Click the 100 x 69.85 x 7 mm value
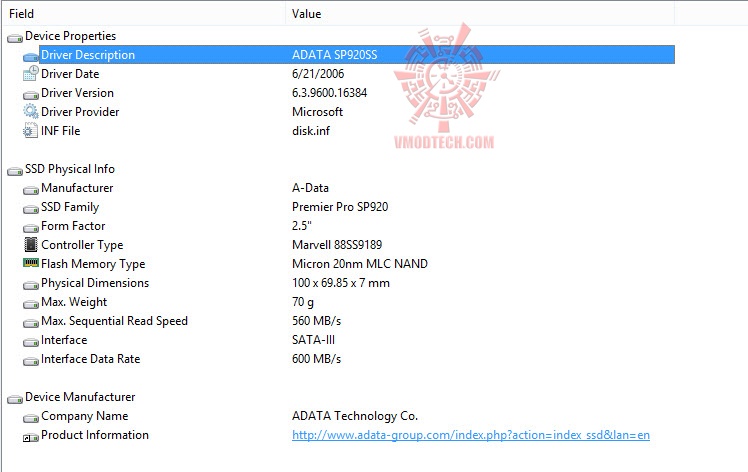748x472 pixels. (341, 283)
